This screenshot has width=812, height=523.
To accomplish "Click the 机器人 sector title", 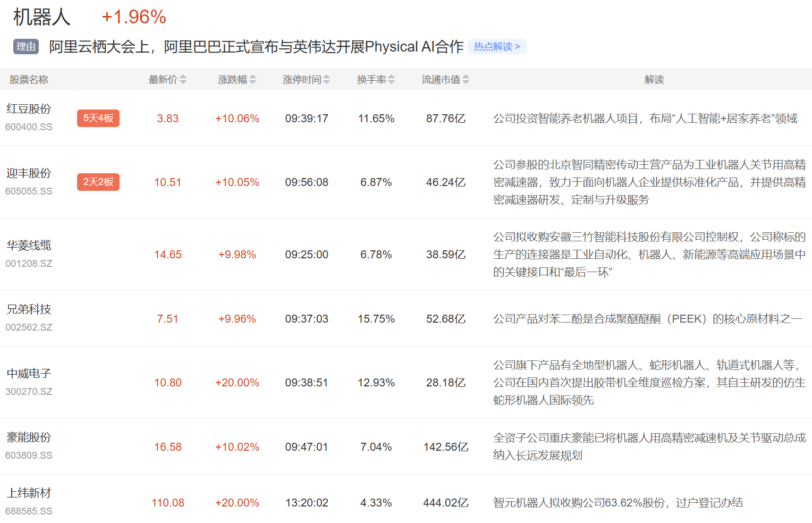I will click(x=41, y=17).
